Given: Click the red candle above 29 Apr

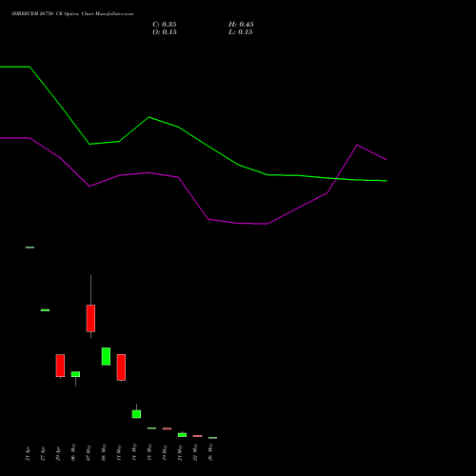Looking at the screenshot, I should point(60,366).
